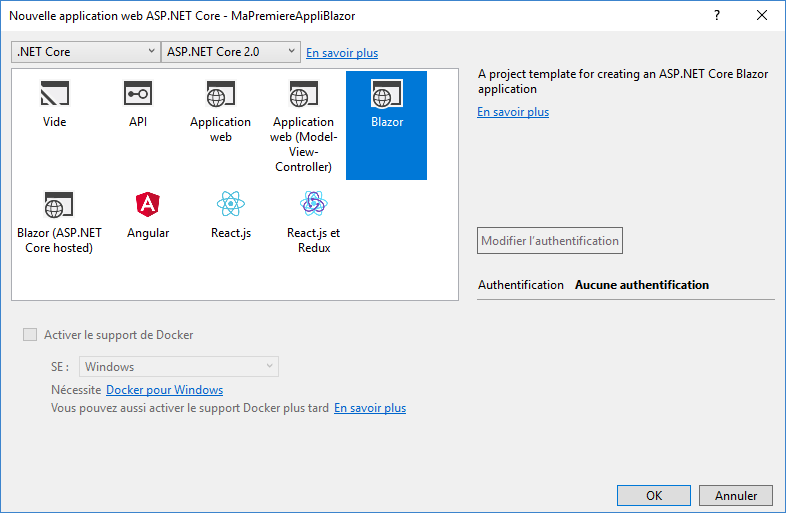Click the template description text about Blazor
This screenshot has height=513, width=786.
coord(623,81)
